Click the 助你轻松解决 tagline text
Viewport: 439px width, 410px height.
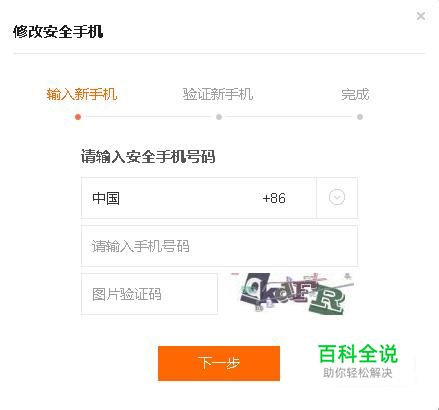point(357,373)
